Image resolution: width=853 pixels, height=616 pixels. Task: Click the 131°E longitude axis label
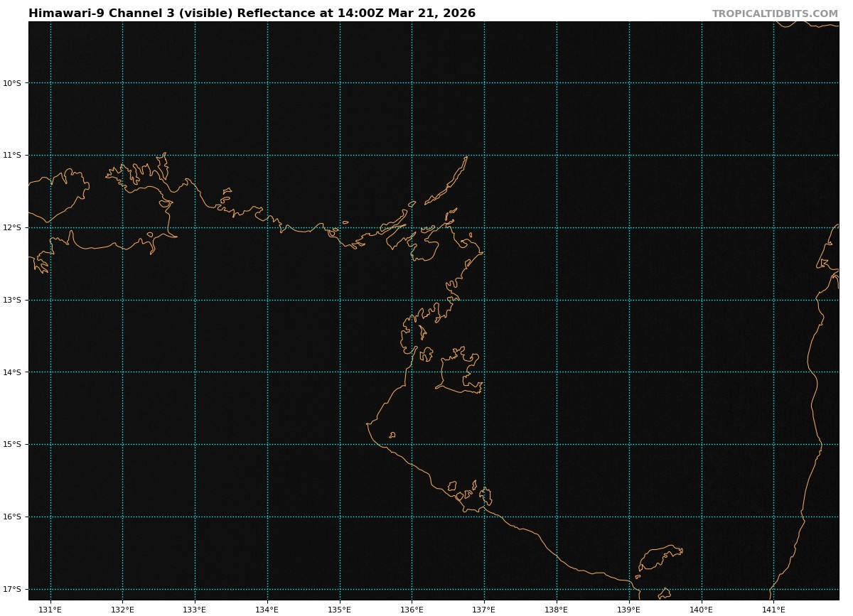point(50,609)
